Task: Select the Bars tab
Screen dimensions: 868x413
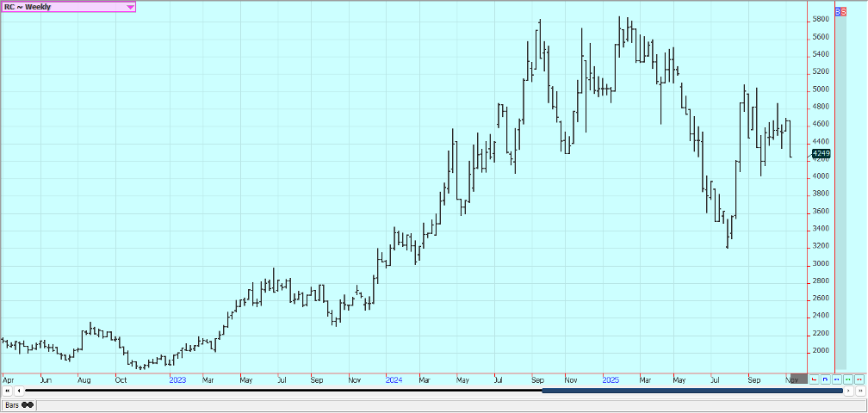Action: pyautogui.click(x=17, y=404)
